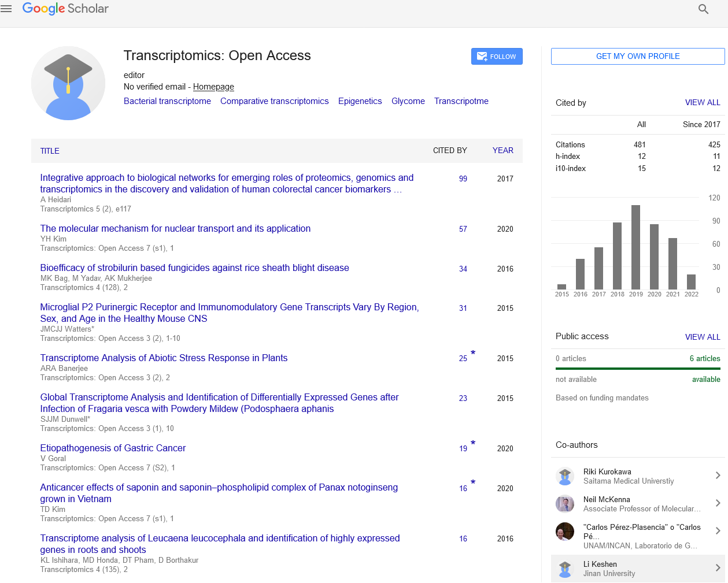
Task: Sort articles by Year column
Action: tap(503, 150)
